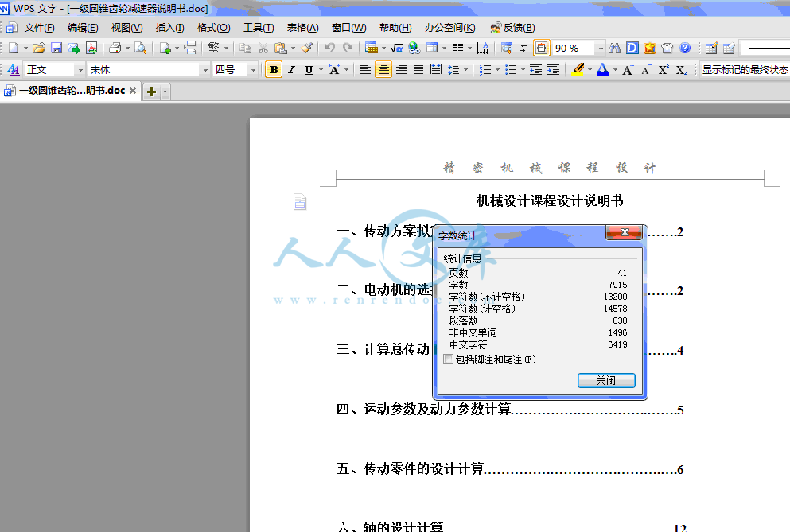
Task: Click the format painter brush
Action: point(306,48)
